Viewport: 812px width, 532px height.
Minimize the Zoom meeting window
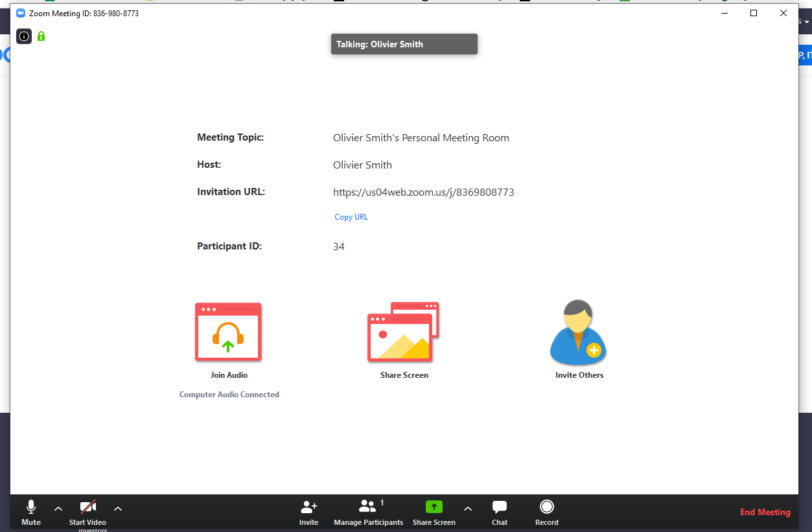(x=724, y=13)
